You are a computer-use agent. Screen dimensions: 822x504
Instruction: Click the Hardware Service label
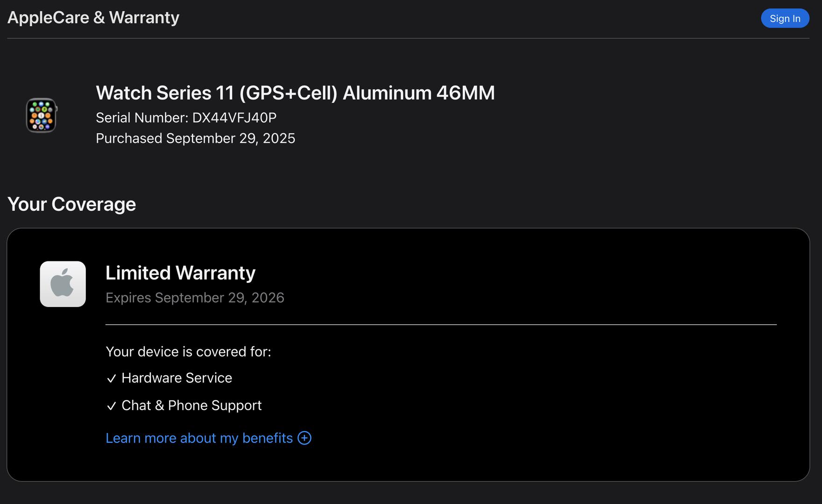click(177, 378)
